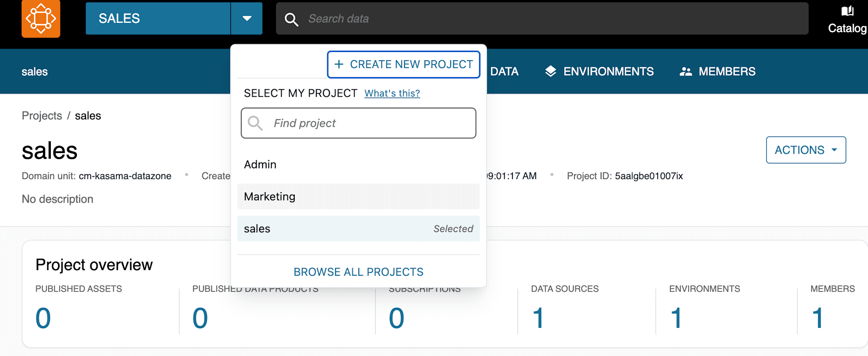Screen dimensions: 868x356
Task: Open the ACTIONS dropdown menu
Action: 806,150
